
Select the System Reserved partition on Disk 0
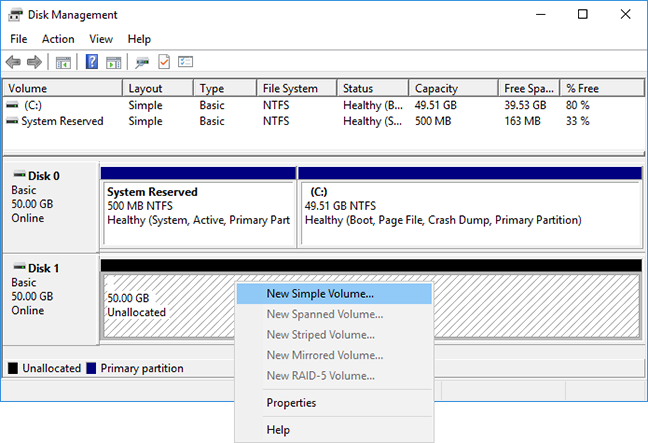pyautogui.click(x=198, y=207)
